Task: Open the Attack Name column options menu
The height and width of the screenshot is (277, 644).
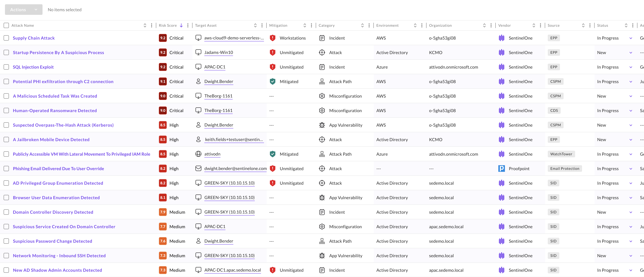Action: tap(151, 26)
